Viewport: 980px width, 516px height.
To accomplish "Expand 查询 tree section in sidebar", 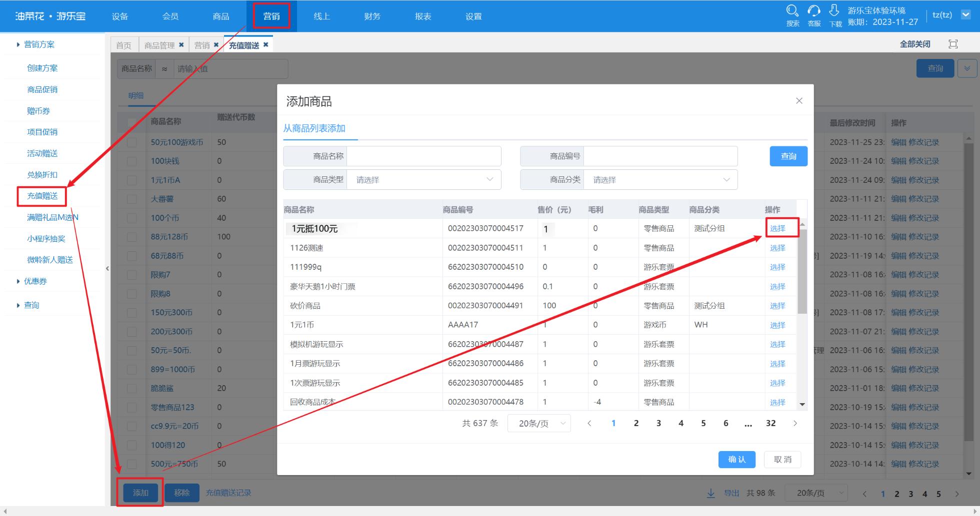I will click(18, 305).
